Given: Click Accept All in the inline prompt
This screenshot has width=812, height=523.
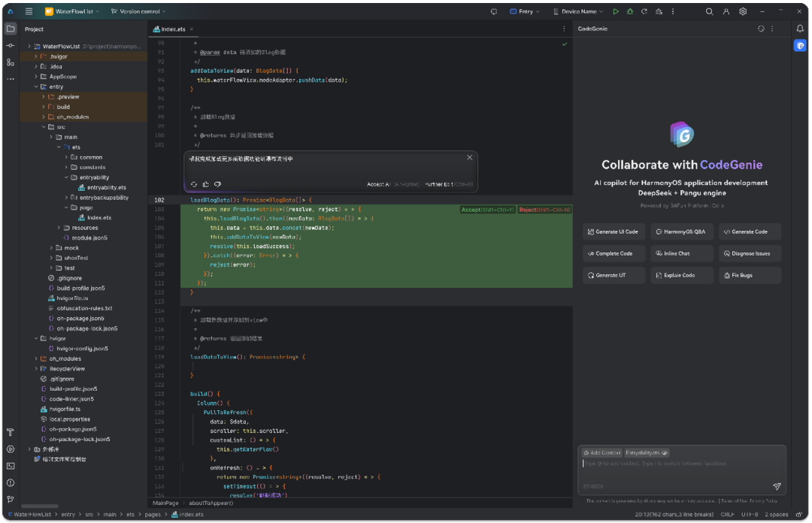Looking at the screenshot, I should pyautogui.click(x=393, y=184).
